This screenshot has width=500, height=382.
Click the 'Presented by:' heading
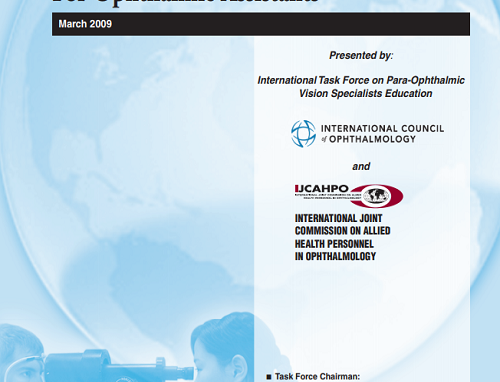click(361, 55)
